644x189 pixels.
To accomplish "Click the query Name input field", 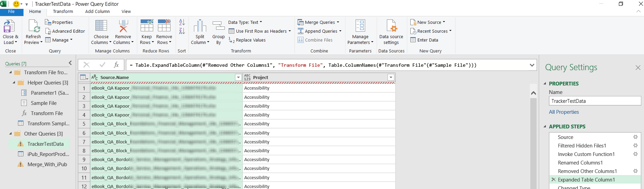I will point(595,101).
